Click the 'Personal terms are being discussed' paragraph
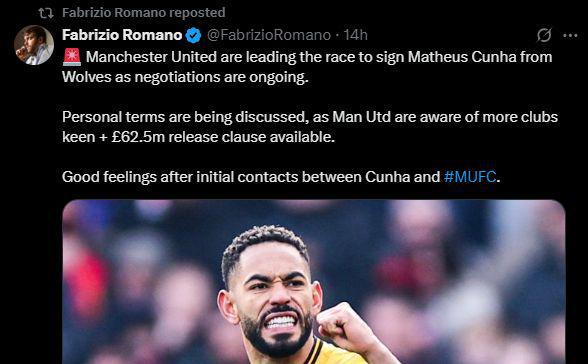588x364 pixels. pos(310,127)
